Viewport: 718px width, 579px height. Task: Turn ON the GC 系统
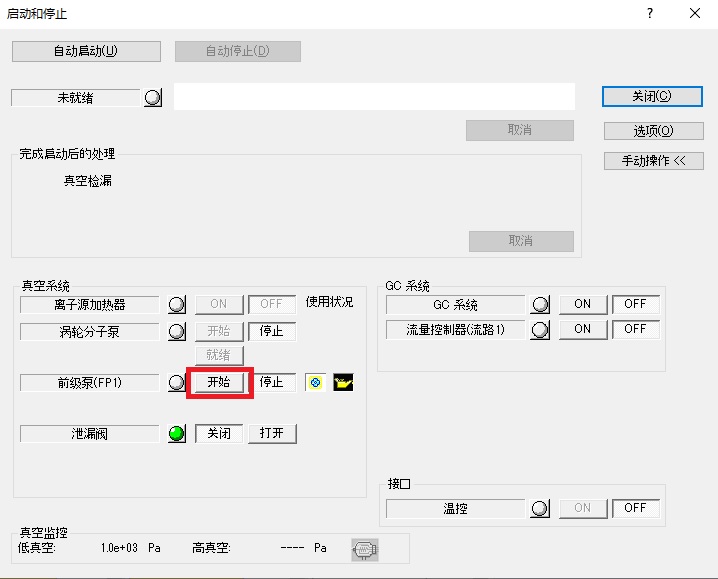tap(582, 304)
